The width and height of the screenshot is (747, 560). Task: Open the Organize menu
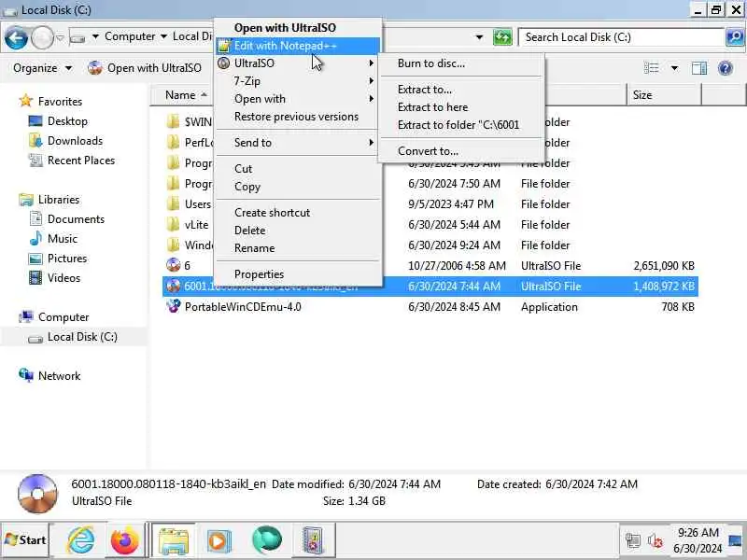pos(42,68)
